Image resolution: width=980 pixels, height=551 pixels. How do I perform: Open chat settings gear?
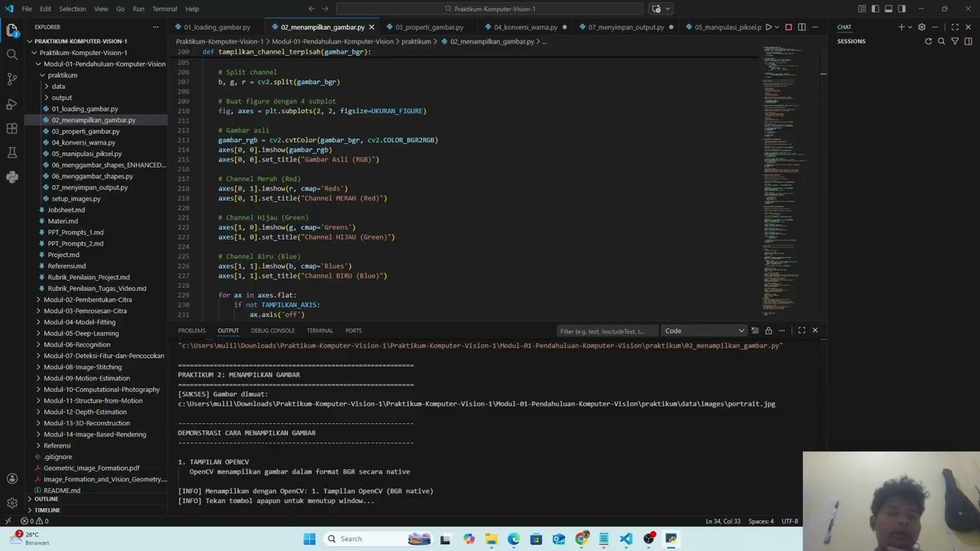922,27
